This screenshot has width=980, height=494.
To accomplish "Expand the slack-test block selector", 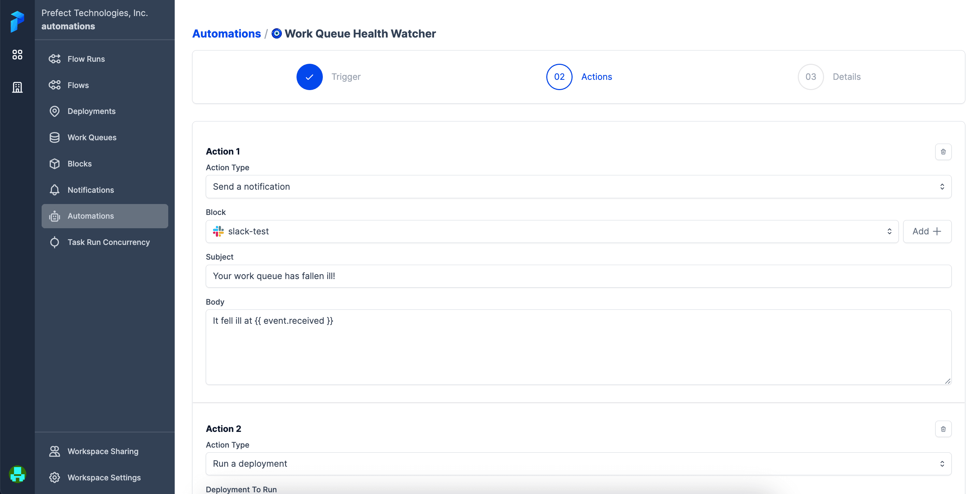I will (552, 231).
